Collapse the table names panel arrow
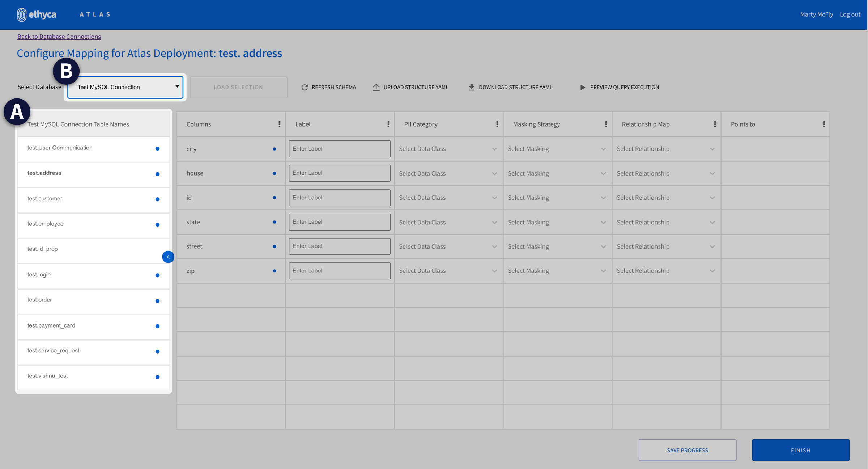Screen dimensions: 868x469 (x=168, y=257)
